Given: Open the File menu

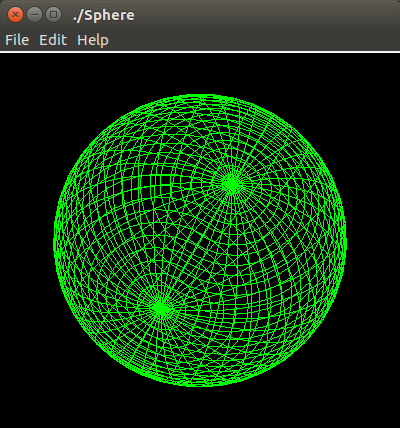Looking at the screenshot, I should point(17,40).
